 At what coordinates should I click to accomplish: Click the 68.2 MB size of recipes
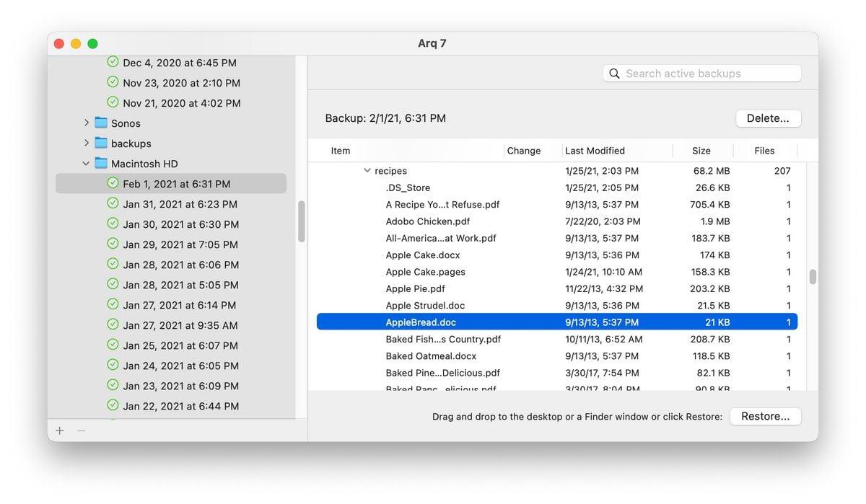click(x=712, y=171)
